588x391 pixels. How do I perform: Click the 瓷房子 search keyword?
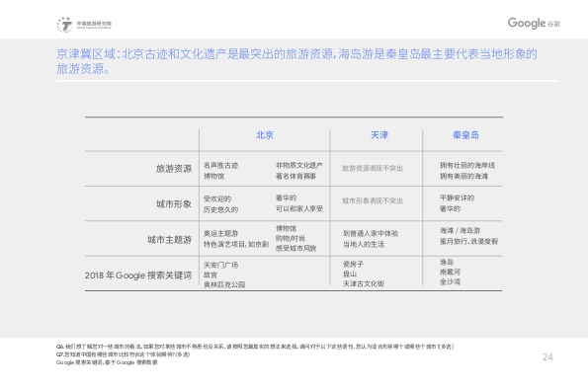click(353, 264)
